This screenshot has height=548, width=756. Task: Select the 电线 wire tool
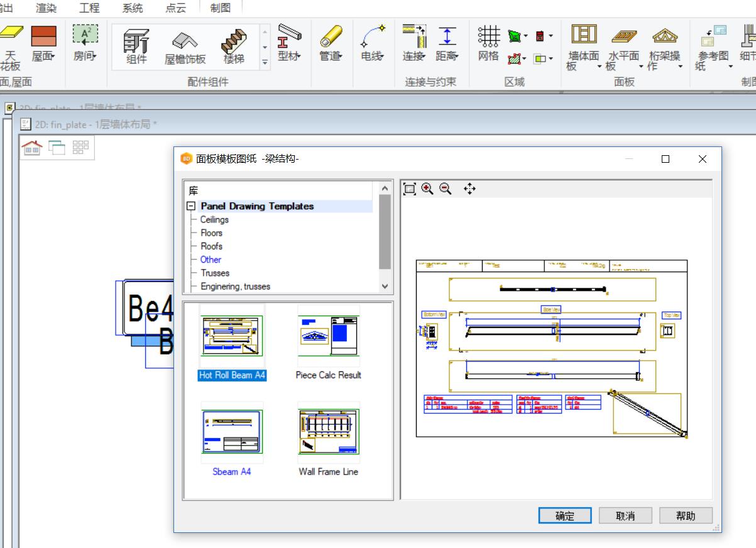coord(373,44)
